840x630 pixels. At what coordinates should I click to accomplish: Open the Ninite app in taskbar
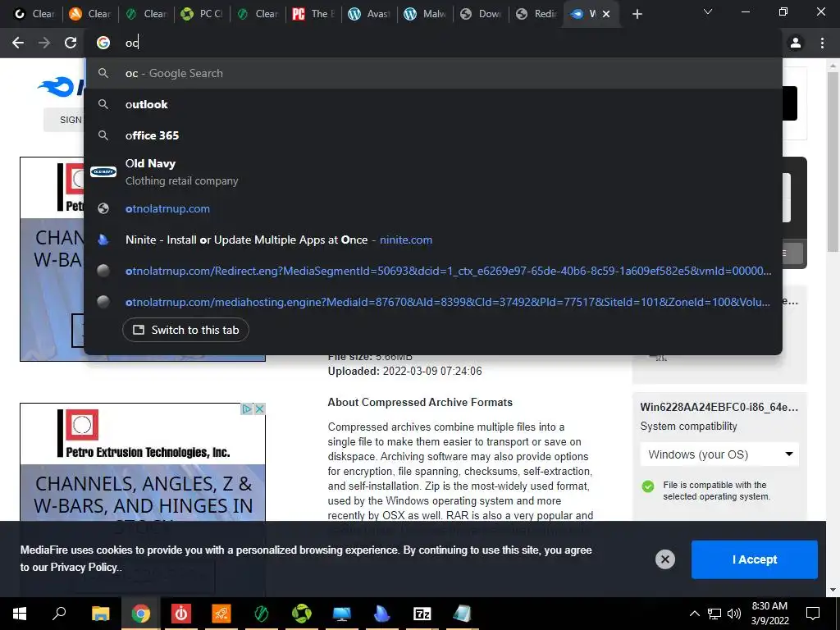(382, 614)
